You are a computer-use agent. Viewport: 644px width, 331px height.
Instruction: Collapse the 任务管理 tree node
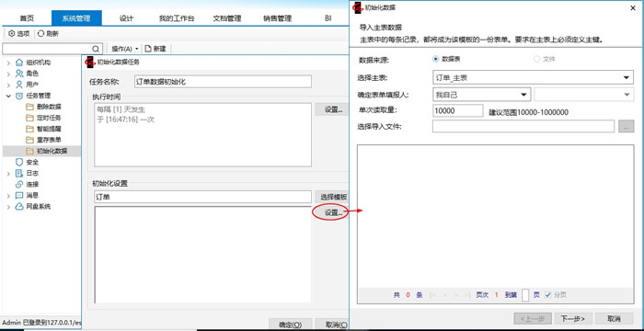(8, 96)
